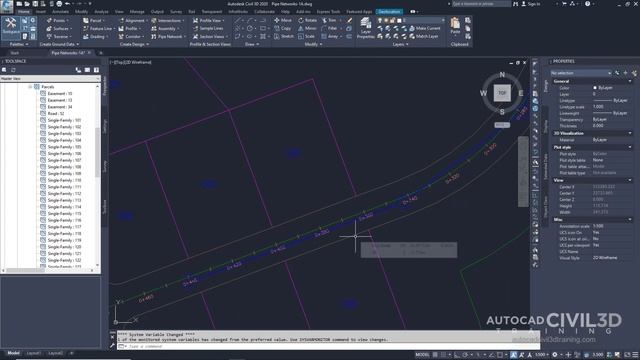Toggle the workspace switching gear in status bar

pos(555,355)
